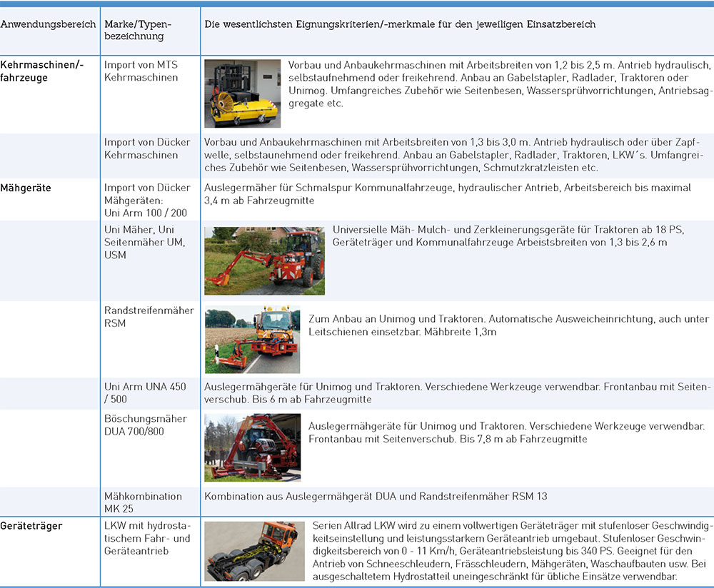Screen dimensions: 714x588
Task: Click description ending 'Bis 7,8 m ab Fahrzeugmitte'
Action: coord(506,433)
